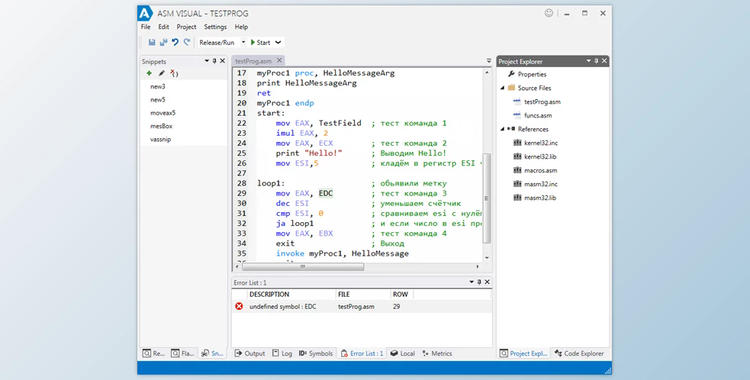Close the Snippets panel
Screen dimensions: 750x380
pyautogui.click(x=222, y=61)
